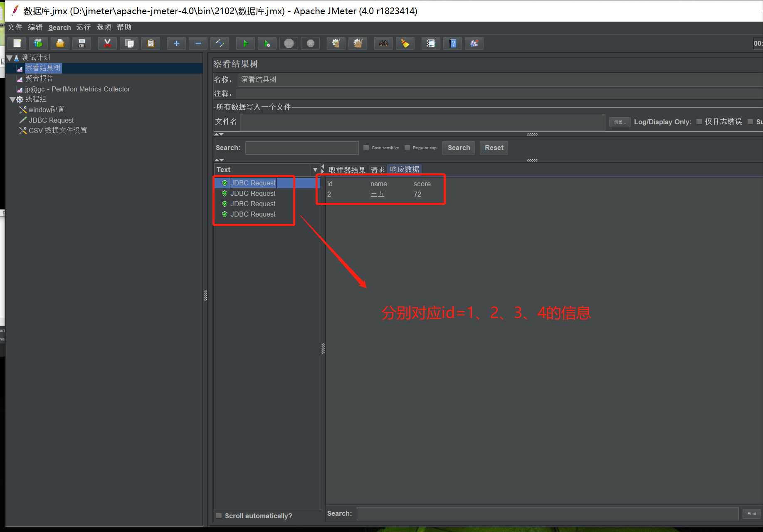Click the upper Search text field
The image size is (763, 532).
[302, 148]
